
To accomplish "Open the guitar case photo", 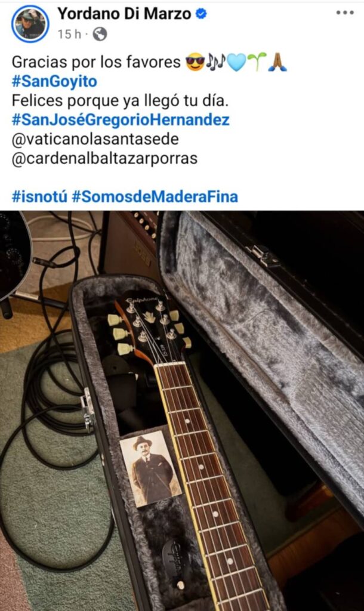I will (182, 411).
